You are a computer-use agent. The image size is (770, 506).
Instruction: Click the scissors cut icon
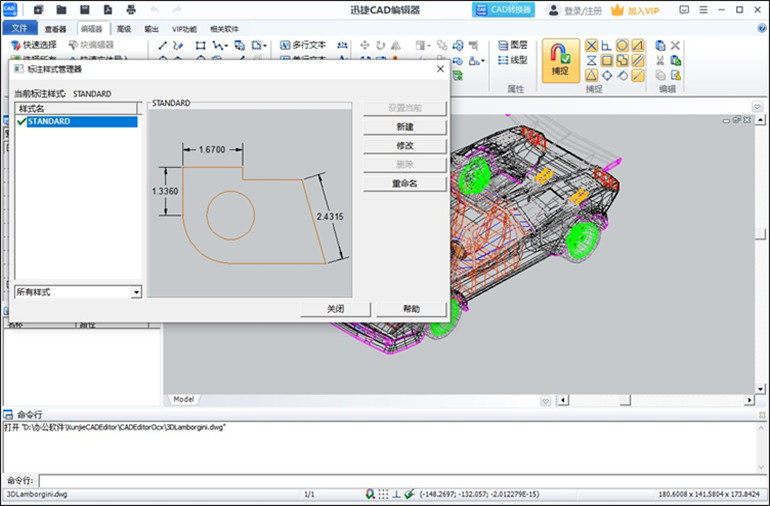tap(660, 60)
